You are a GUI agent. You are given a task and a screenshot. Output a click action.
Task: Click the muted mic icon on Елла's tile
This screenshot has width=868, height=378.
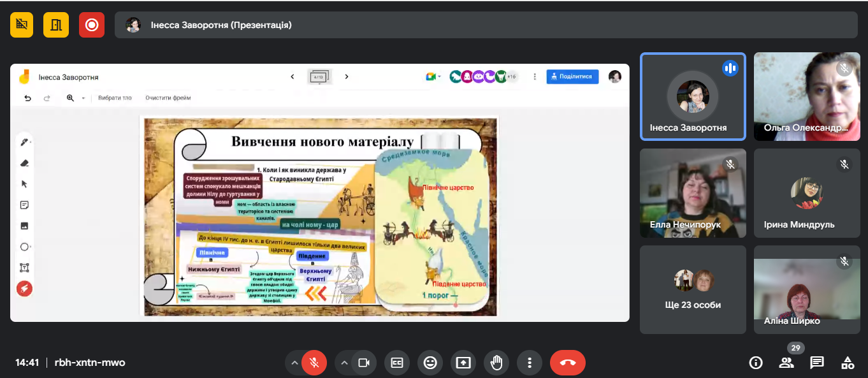tap(730, 164)
